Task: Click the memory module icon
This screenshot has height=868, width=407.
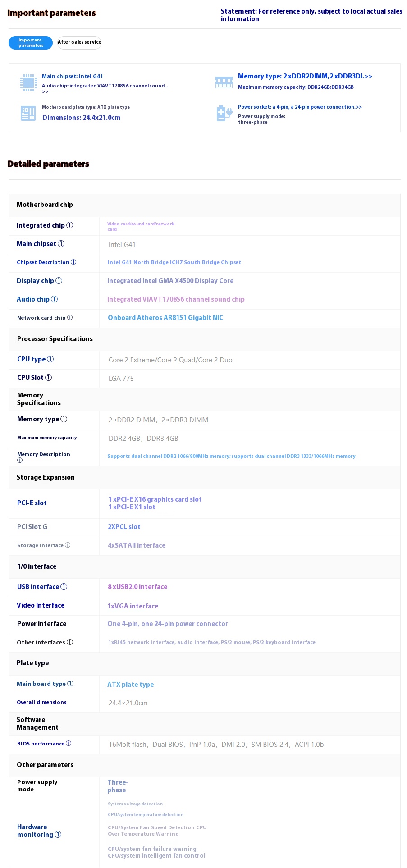Action: [x=224, y=82]
